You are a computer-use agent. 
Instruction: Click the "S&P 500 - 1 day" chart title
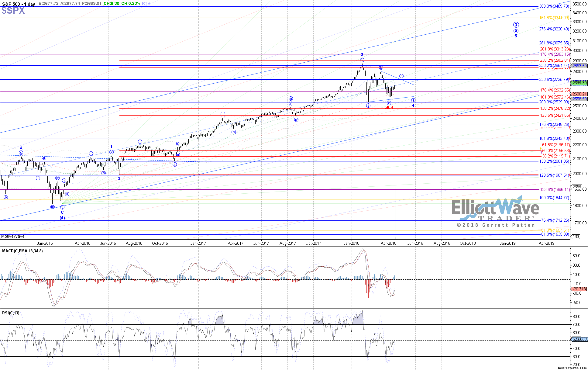pyautogui.click(x=19, y=4)
